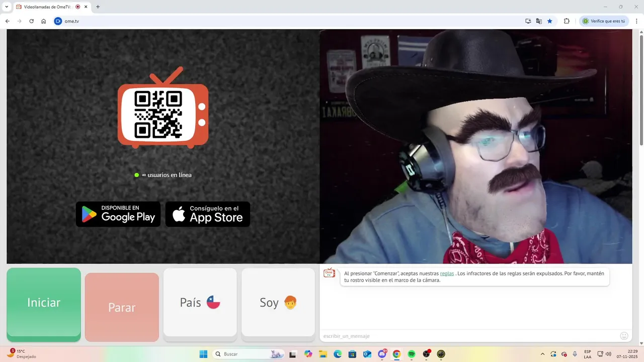Open the País country selector
Screen dimensions: 644x362
(x=200, y=303)
